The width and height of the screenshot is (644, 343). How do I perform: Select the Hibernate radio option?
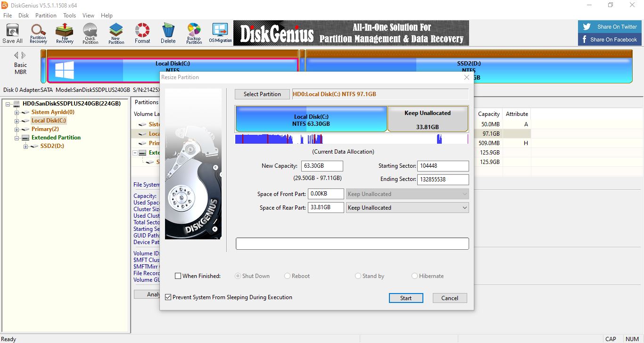[415, 276]
